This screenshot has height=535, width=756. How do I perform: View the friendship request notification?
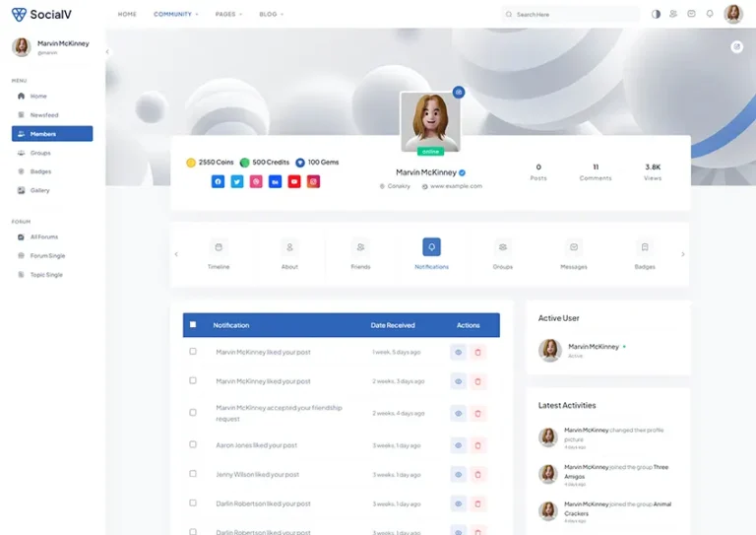click(x=459, y=414)
